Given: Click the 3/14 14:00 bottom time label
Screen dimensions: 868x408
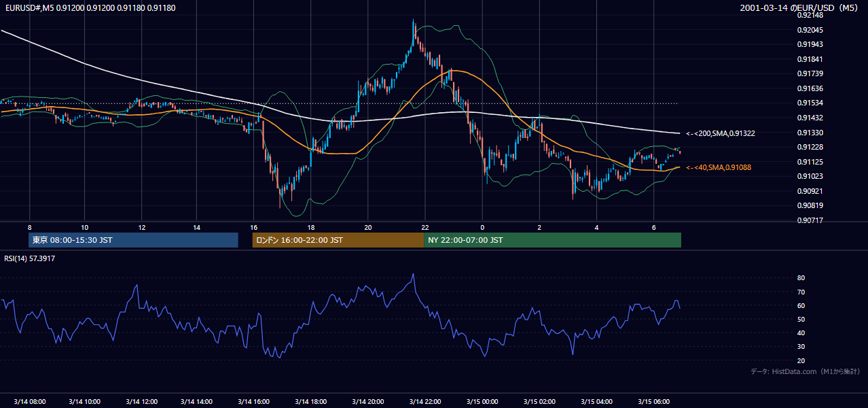Looking at the screenshot, I should [x=196, y=401].
